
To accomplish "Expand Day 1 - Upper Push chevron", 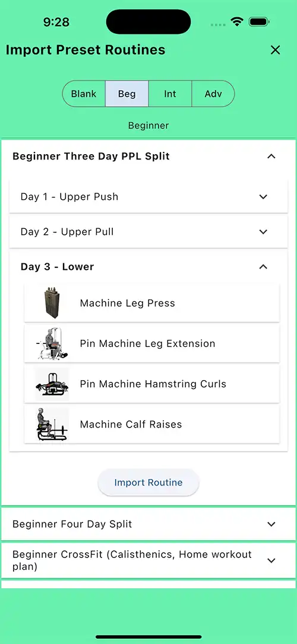I will [263, 197].
